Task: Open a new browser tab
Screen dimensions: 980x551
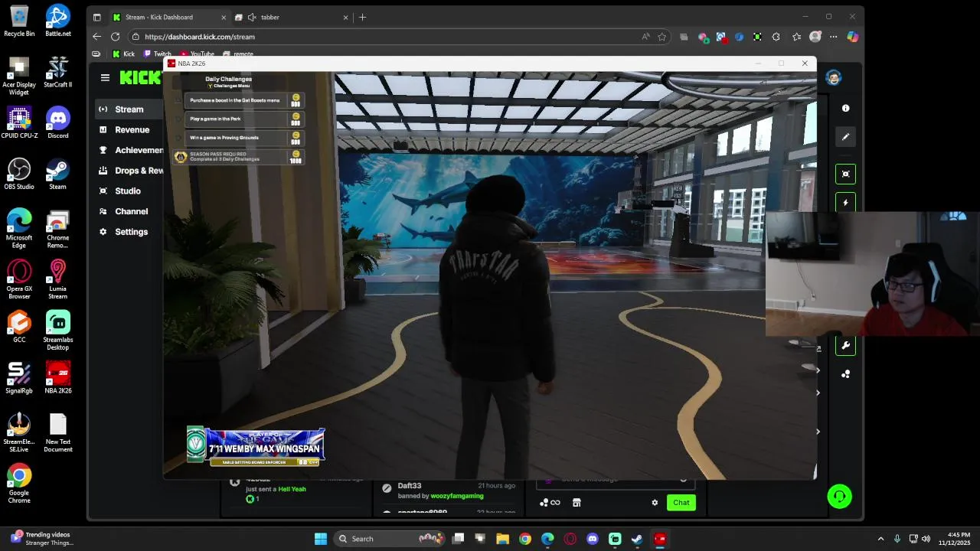Action: [x=363, y=17]
